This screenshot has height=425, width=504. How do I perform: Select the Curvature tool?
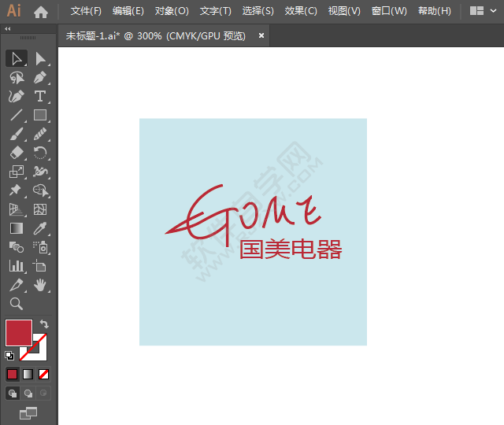17,96
